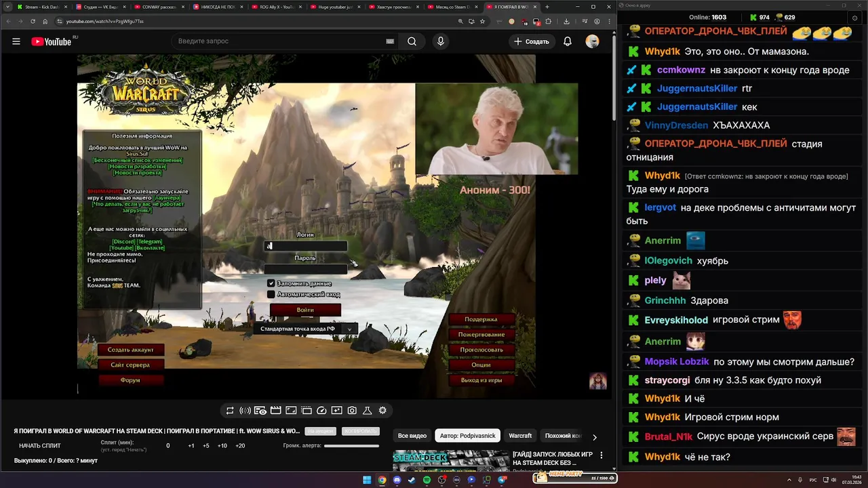The width and height of the screenshot is (868, 488).
Task: Click the 'Создать аккаунт' button
Action: click(x=130, y=350)
